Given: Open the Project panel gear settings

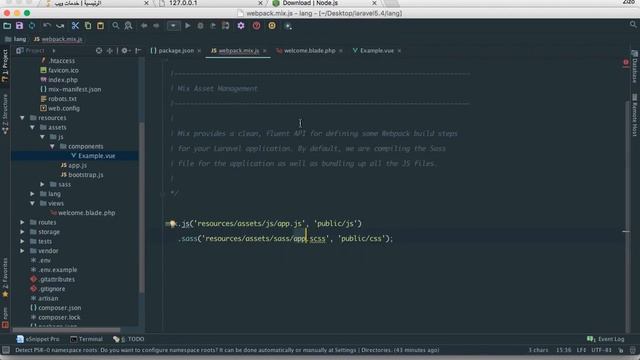Looking at the screenshot, I should (x=125, y=51).
